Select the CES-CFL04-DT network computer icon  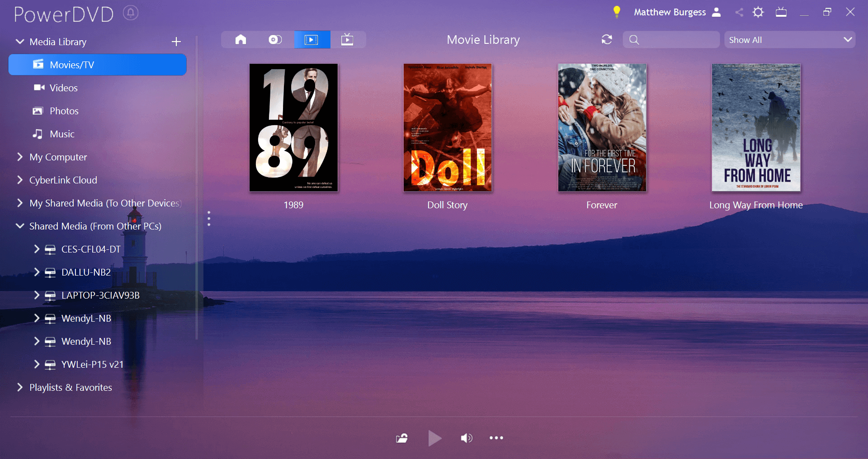click(x=50, y=250)
